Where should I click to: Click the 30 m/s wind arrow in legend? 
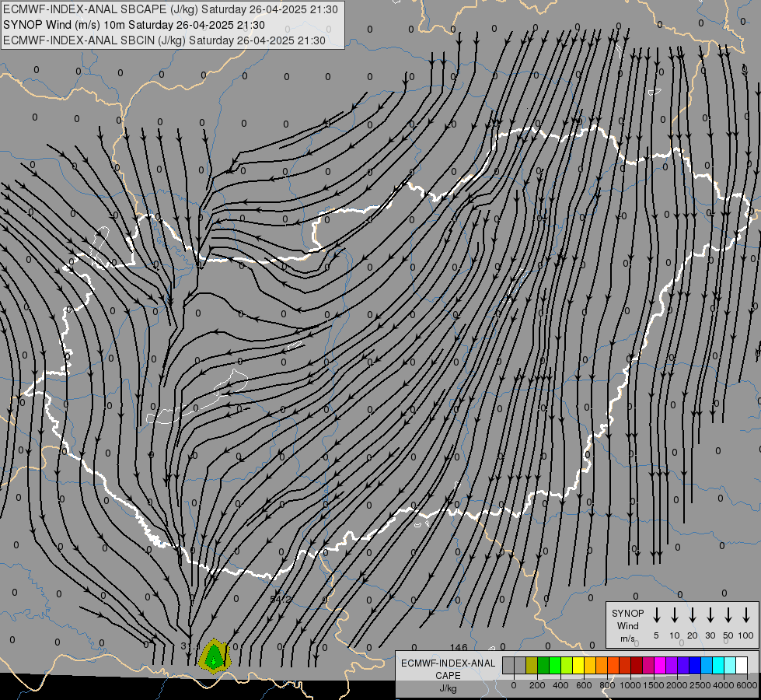(710, 615)
